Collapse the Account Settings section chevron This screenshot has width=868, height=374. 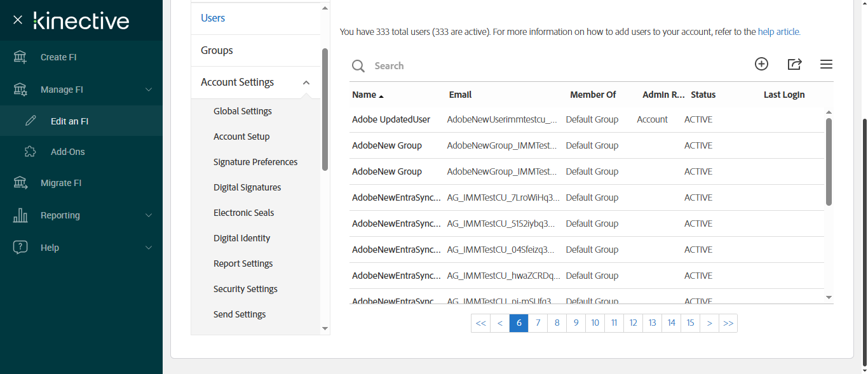coord(306,83)
